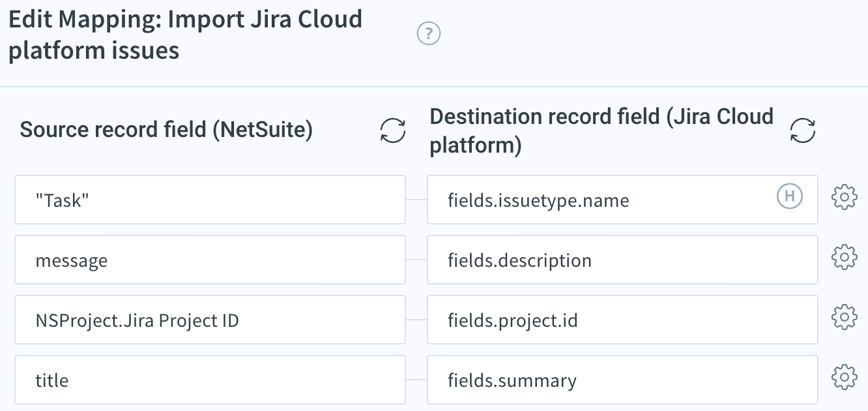Refresh the Jira Cloud destination record fields
This screenshot has width=868, height=411.
point(803,130)
